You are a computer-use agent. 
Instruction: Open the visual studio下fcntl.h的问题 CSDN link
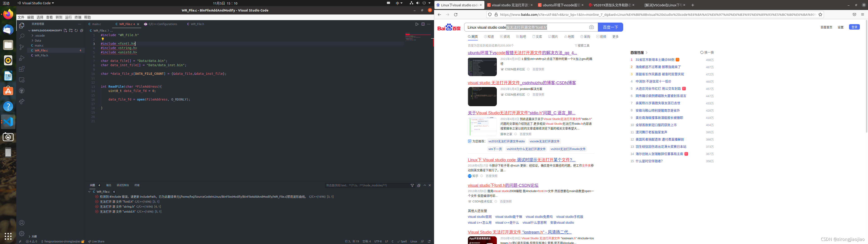coord(503,185)
